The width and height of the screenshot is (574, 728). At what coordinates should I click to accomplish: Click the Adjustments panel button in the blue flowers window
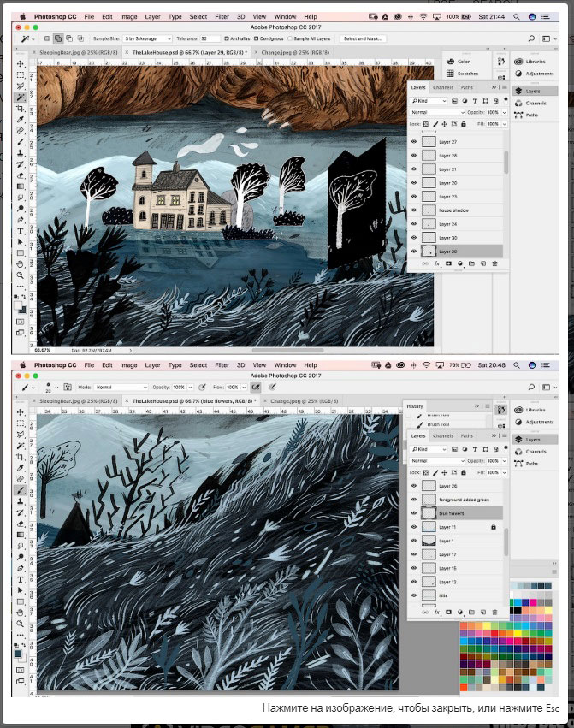tap(535, 422)
